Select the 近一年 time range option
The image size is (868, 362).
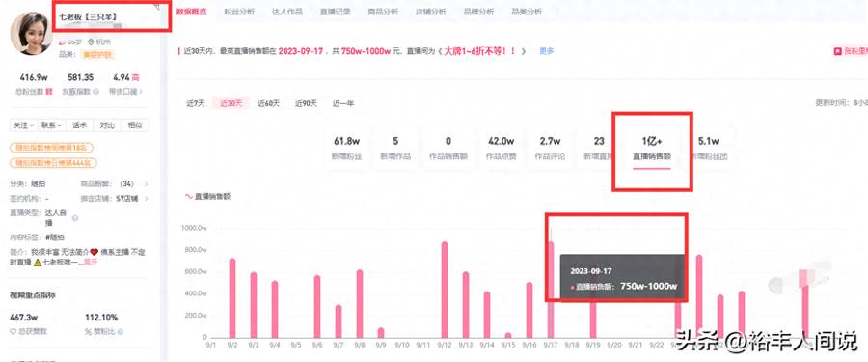pyautogui.click(x=342, y=103)
